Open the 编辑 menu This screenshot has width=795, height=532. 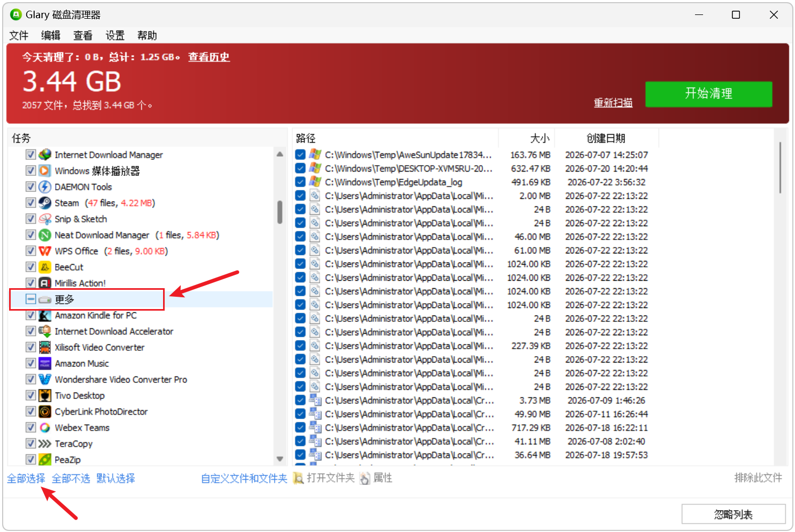(51, 35)
